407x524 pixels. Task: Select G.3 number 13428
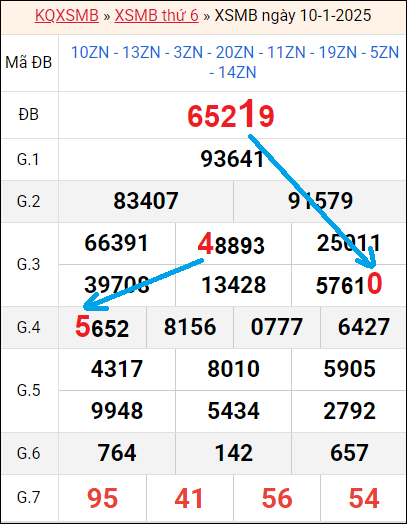click(234, 285)
